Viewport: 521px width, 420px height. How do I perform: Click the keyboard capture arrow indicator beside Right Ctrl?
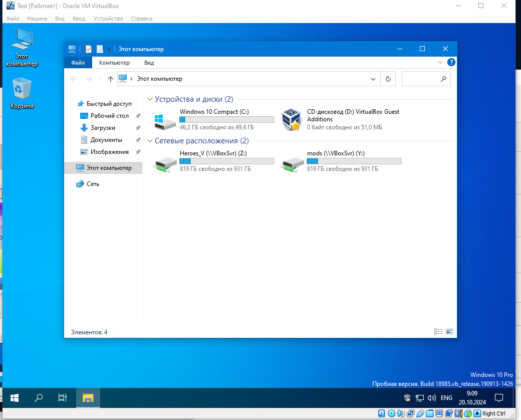[x=477, y=413]
